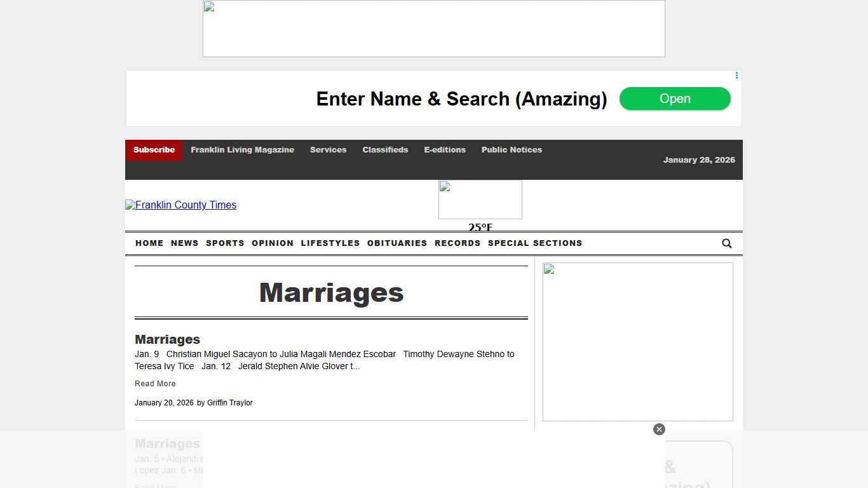868x488 pixels.
Task: Switch to the Obituaries section
Action: (x=397, y=243)
